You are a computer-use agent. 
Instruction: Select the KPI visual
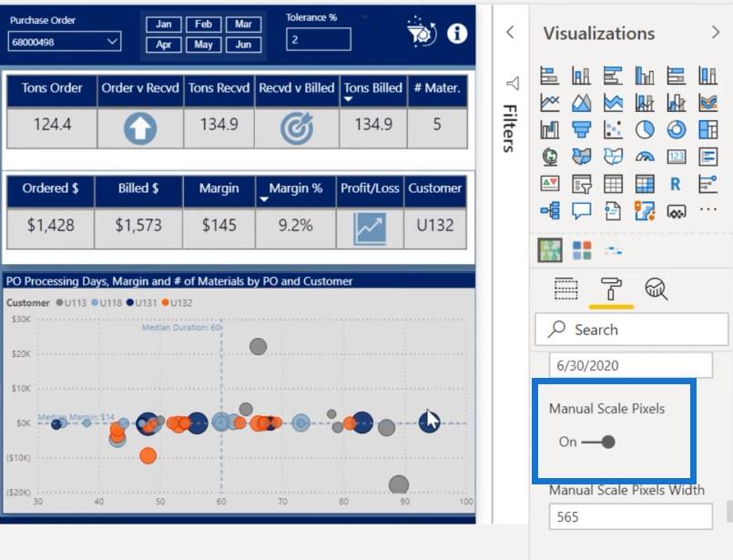tap(550, 184)
